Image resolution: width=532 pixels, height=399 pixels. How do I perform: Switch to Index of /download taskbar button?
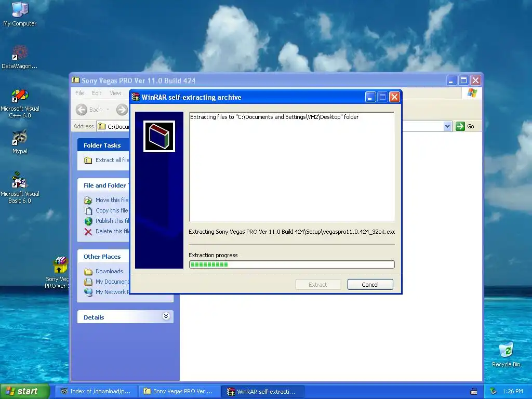pos(97,392)
